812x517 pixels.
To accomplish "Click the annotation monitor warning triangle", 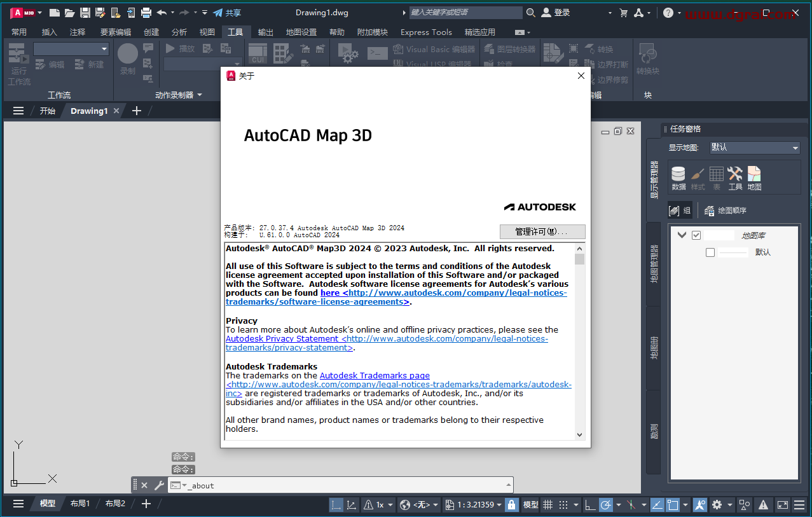I will pyautogui.click(x=764, y=505).
